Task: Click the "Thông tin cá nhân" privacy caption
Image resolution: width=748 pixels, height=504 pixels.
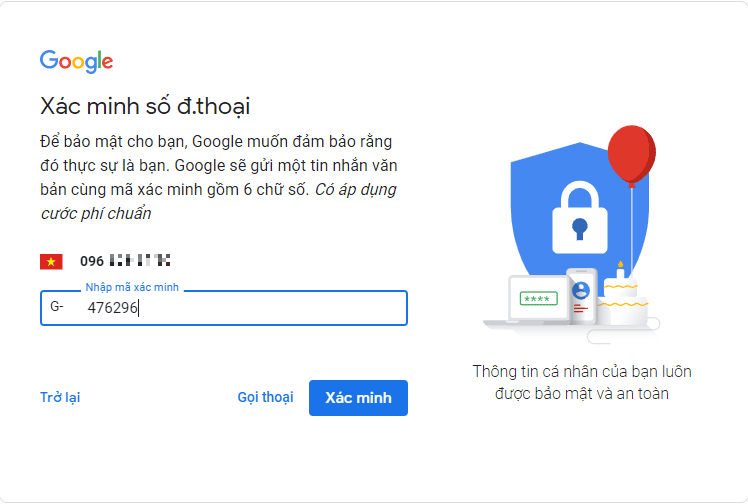Action: point(582,382)
